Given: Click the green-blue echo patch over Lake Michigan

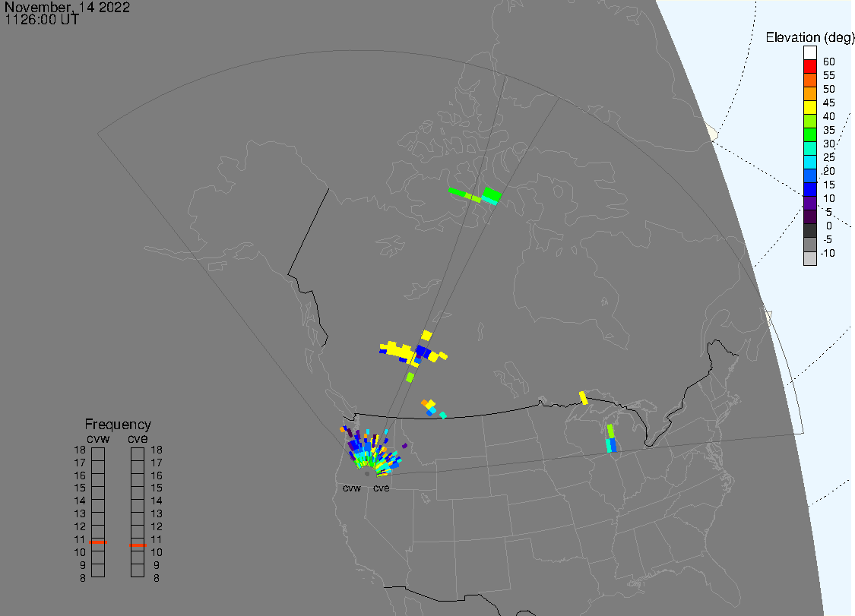Looking at the screenshot, I should [x=611, y=438].
